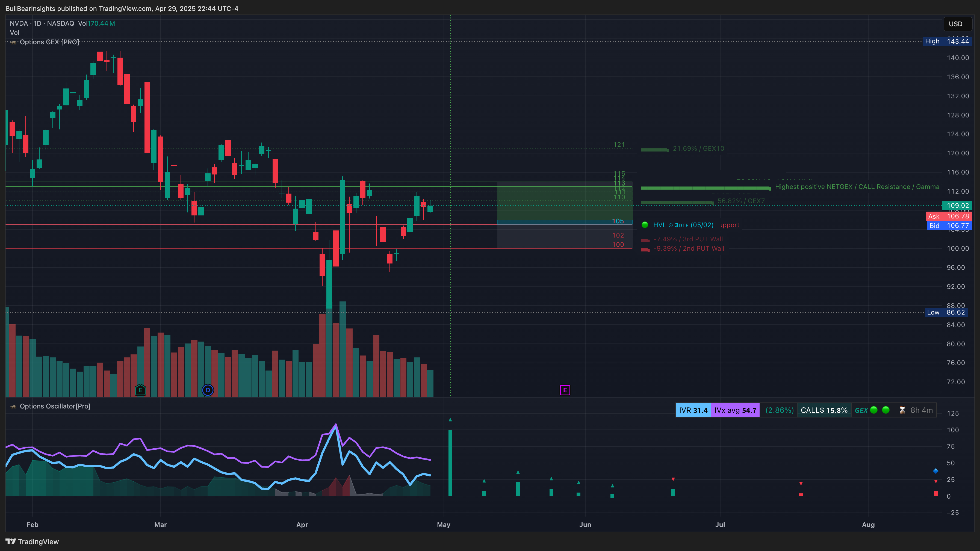Click the Options GEX [PRO] indicator icon
This screenshot has width=980, height=551.
tap(13, 42)
